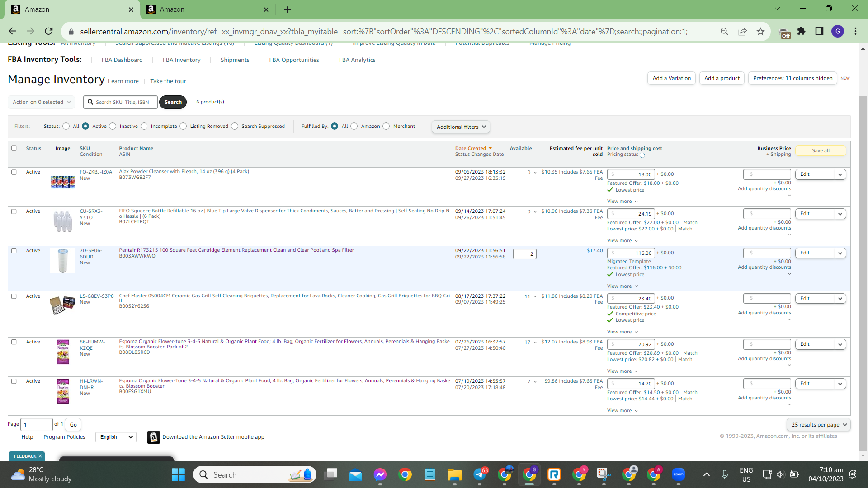The image size is (868, 488).
Task: Open the FBA Inventory tab
Action: click(182, 60)
